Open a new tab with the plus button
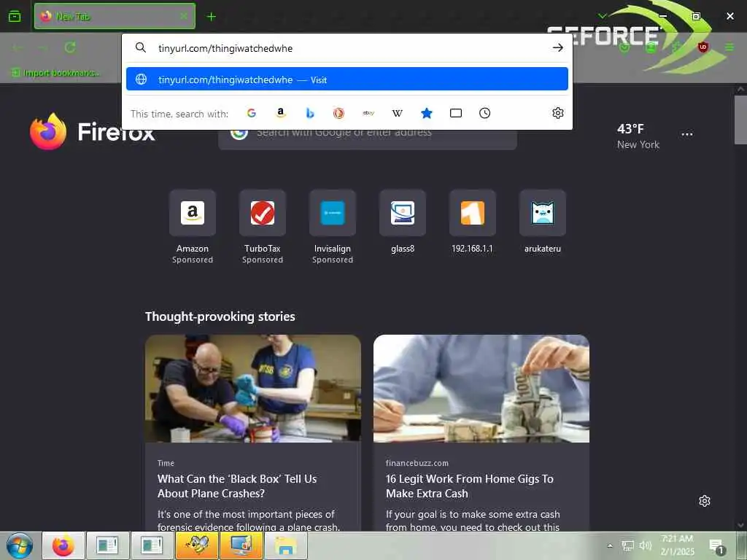This screenshot has height=560, width=747. tap(211, 17)
